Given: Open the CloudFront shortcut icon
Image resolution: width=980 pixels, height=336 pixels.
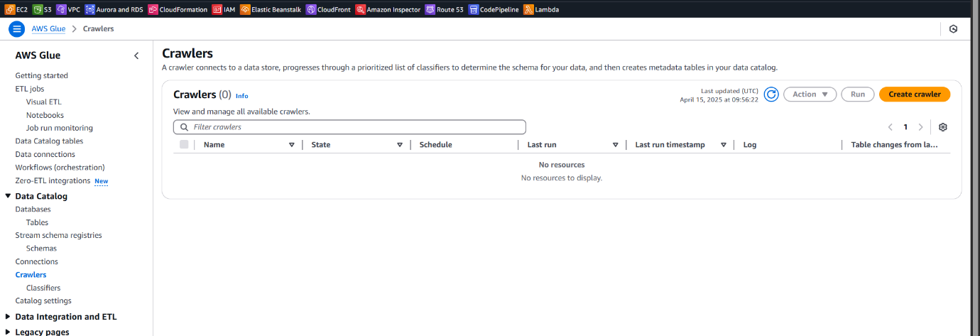Looking at the screenshot, I should (311, 10).
